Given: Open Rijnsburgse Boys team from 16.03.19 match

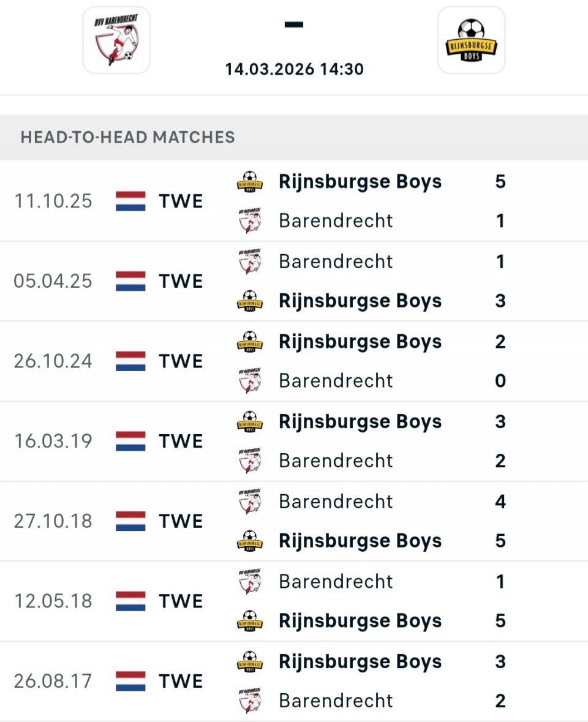Looking at the screenshot, I should click(360, 422).
